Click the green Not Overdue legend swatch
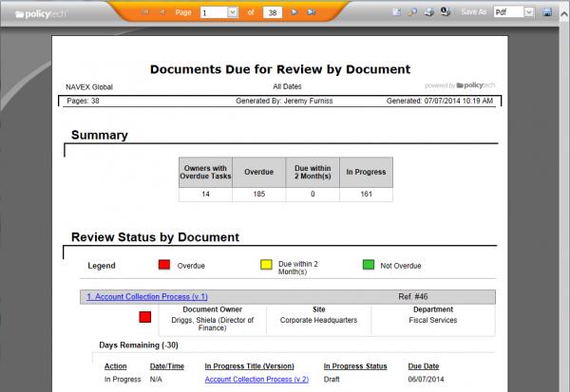570x392 pixels. click(x=368, y=265)
